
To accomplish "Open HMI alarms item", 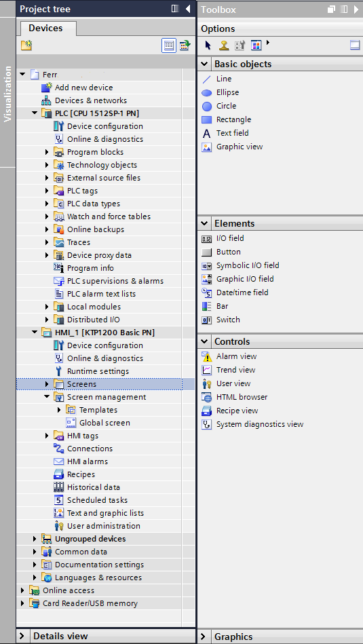I will [89, 461].
